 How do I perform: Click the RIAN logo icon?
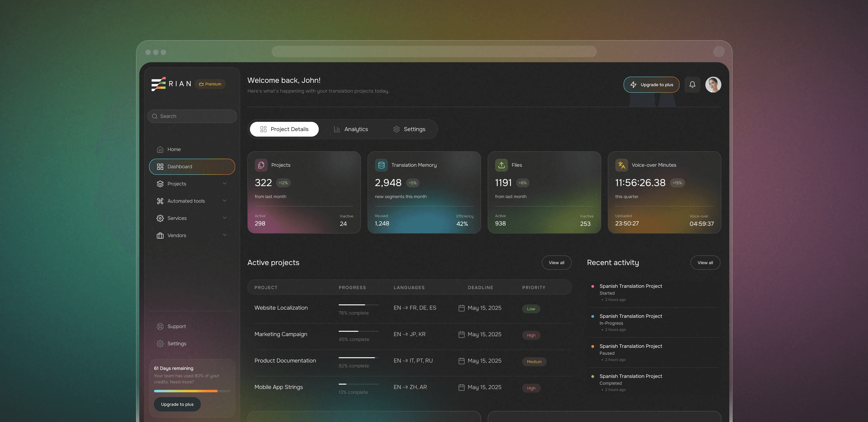158,84
